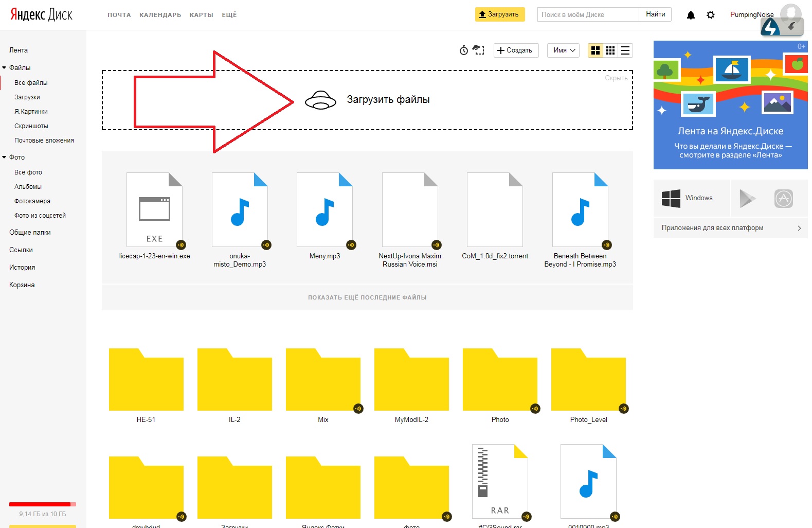Open История in sidebar
The width and height of the screenshot is (812, 528).
(x=22, y=267)
